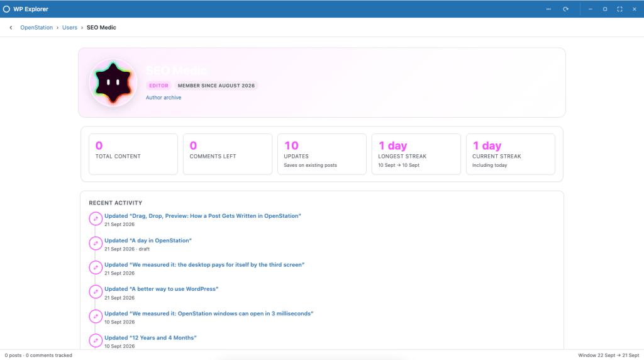
Task: Click '21 Sept 2026 · draft' date label
Action: [127, 249]
